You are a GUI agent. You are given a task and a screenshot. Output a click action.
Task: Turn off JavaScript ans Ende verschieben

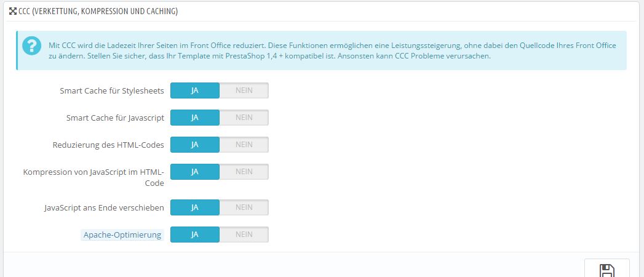pos(244,207)
